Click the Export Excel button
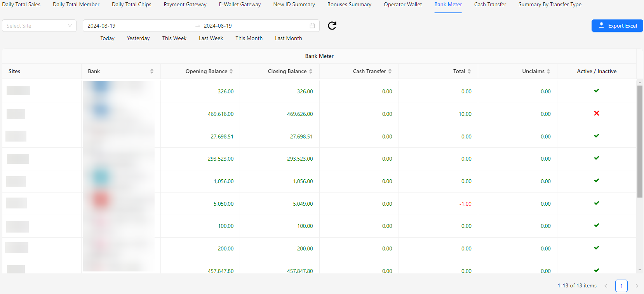Viewport: 644px width, 294px height. click(x=617, y=26)
